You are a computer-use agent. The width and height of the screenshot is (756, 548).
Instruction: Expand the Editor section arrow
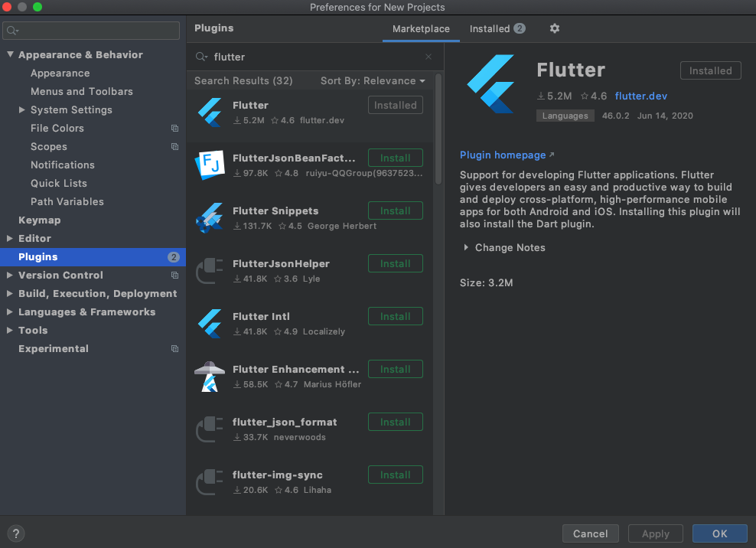pos(10,238)
